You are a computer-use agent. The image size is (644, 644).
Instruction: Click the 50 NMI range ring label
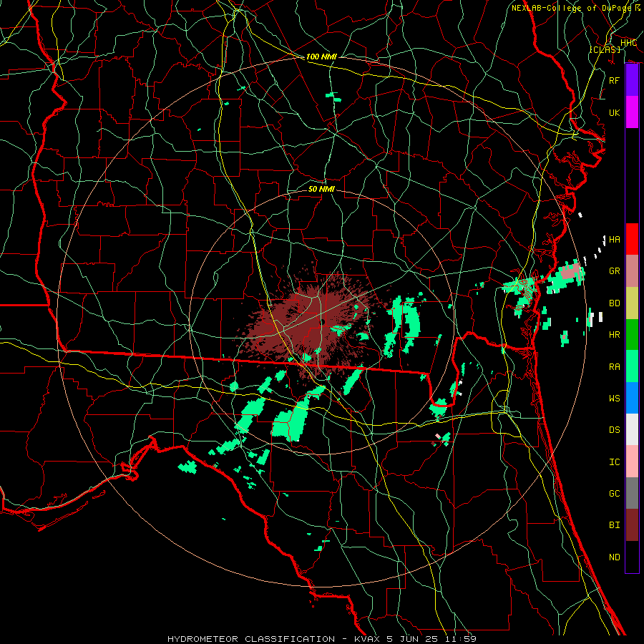(321, 189)
